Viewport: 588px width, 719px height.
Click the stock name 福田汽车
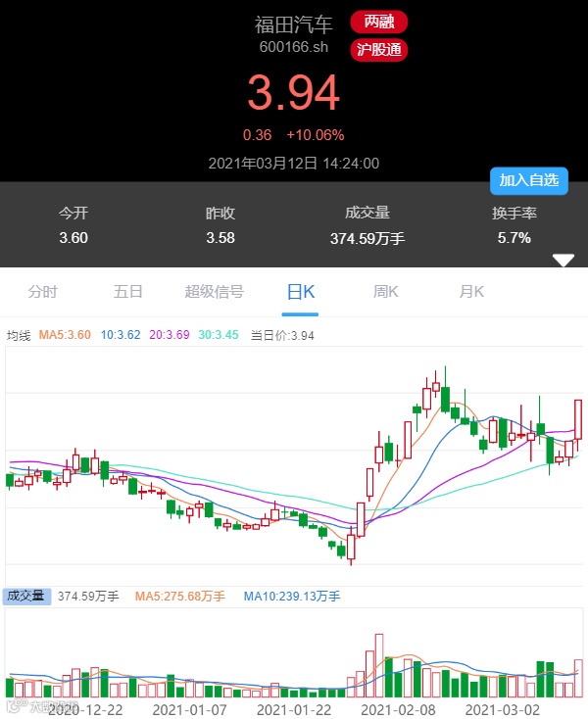pyautogui.click(x=294, y=24)
